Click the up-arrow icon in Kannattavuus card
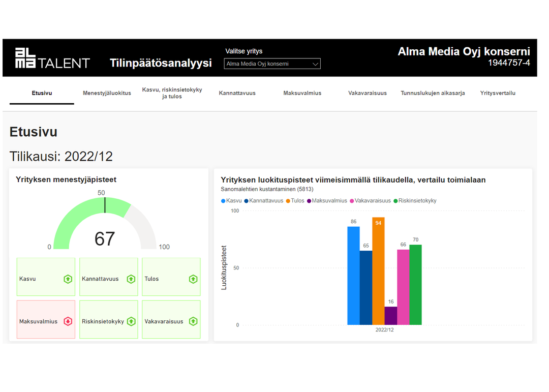This screenshot has height=392, width=549. click(131, 279)
